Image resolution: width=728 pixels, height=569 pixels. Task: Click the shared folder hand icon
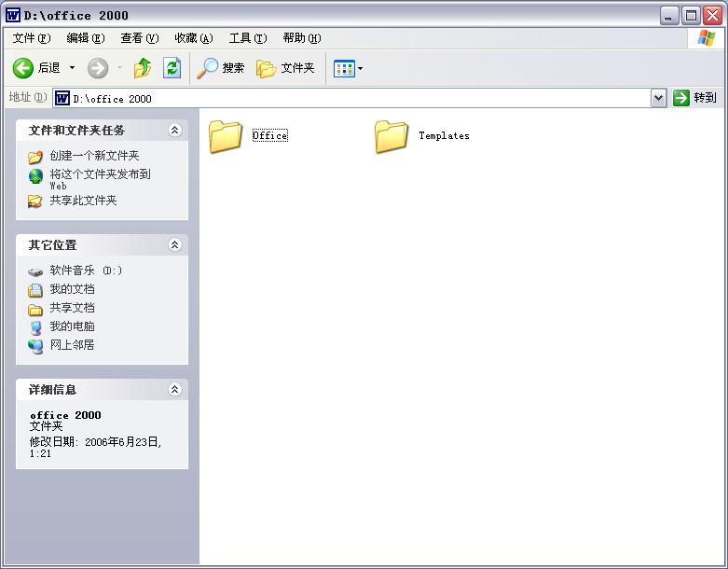tap(34, 201)
